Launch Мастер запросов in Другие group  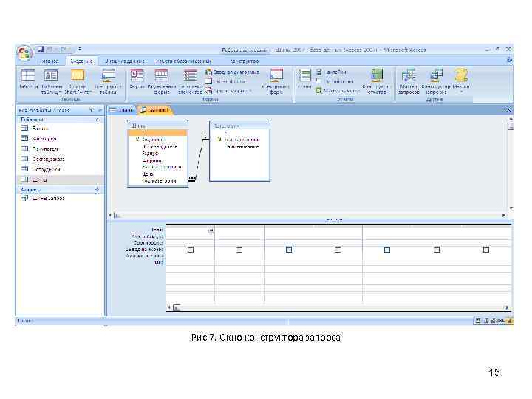(x=409, y=81)
